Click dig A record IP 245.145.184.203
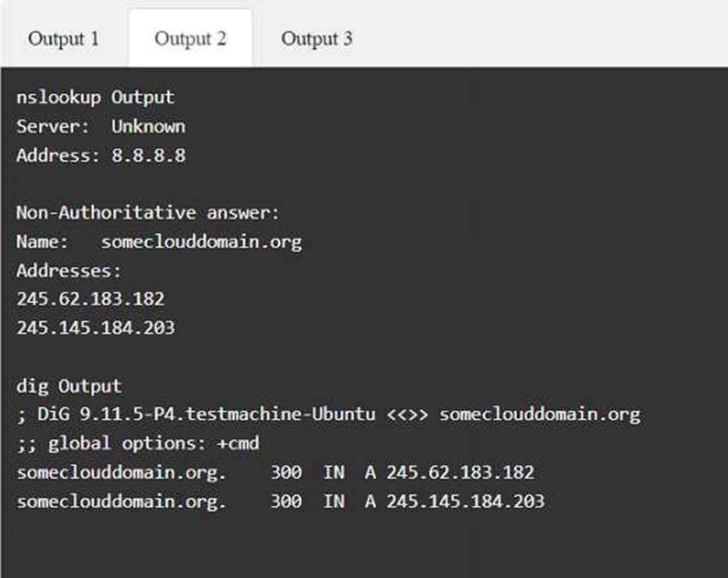 pyautogui.click(x=465, y=502)
